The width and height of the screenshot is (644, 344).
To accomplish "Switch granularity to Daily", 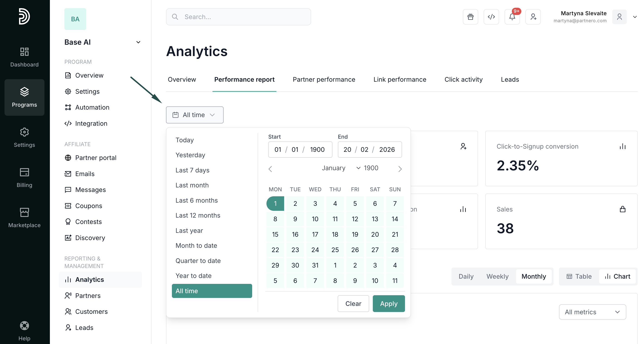I will tap(466, 276).
